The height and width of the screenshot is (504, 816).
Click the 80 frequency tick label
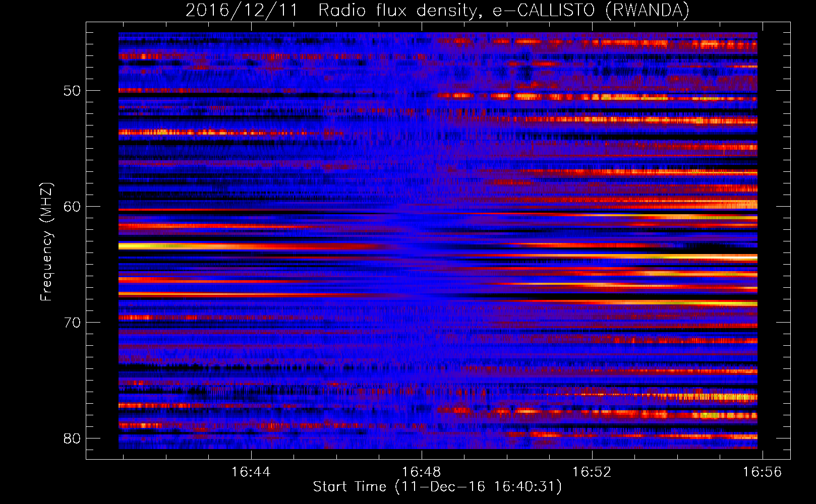pyautogui.click(x=72, y=438)
